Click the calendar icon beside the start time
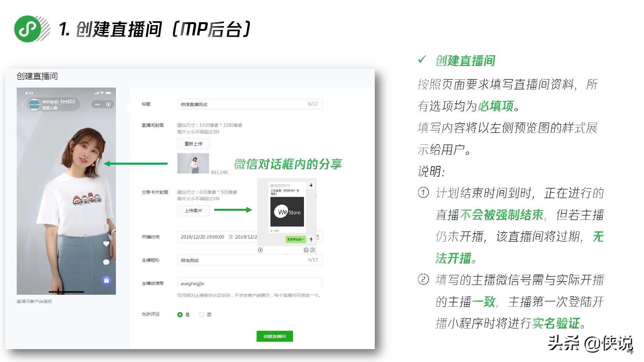This screenshot has width=644, height=362. click(x=317, y=237)
